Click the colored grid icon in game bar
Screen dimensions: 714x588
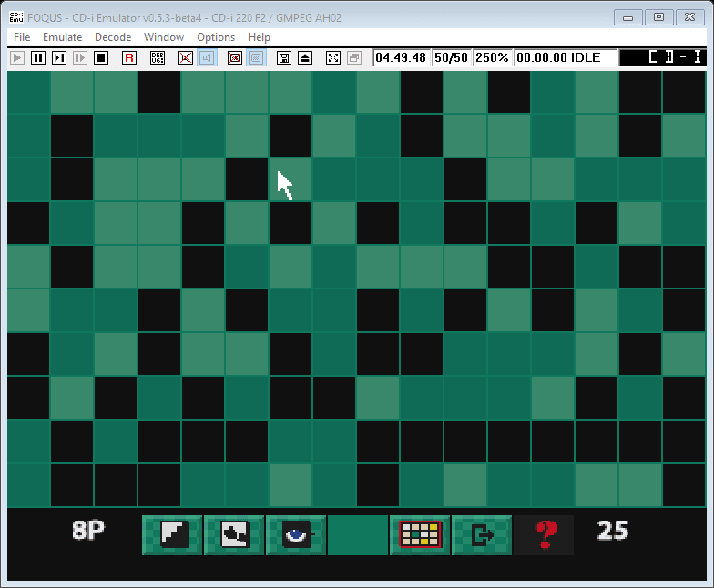420,534
